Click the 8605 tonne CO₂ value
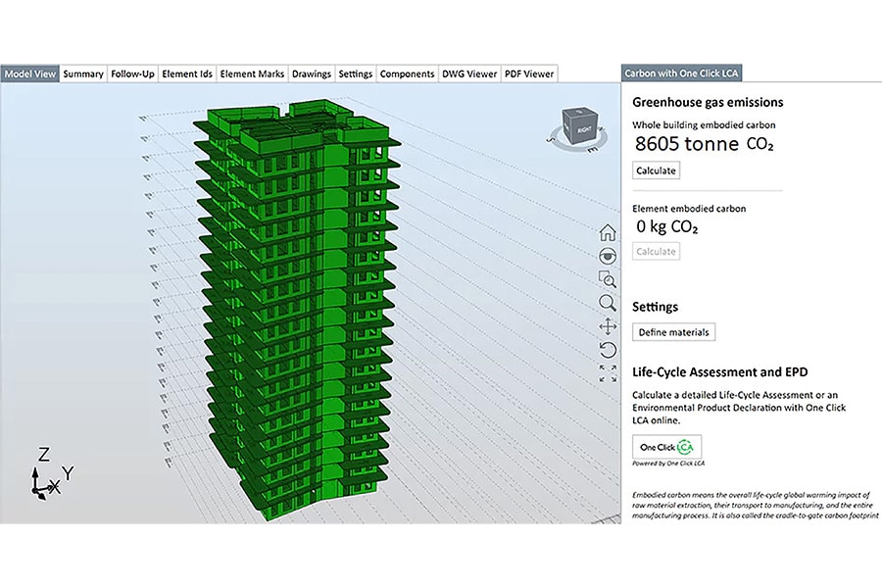 pos(705,144)
